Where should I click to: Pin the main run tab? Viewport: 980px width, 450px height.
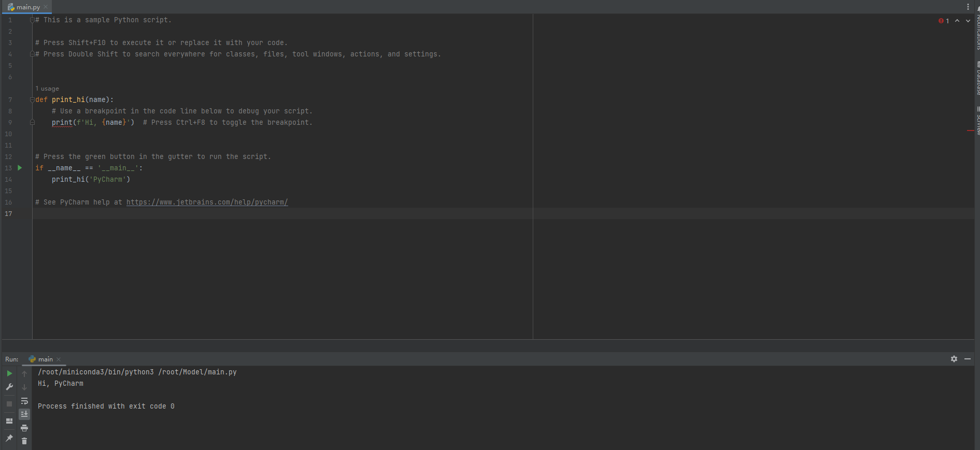pos(9,438)
